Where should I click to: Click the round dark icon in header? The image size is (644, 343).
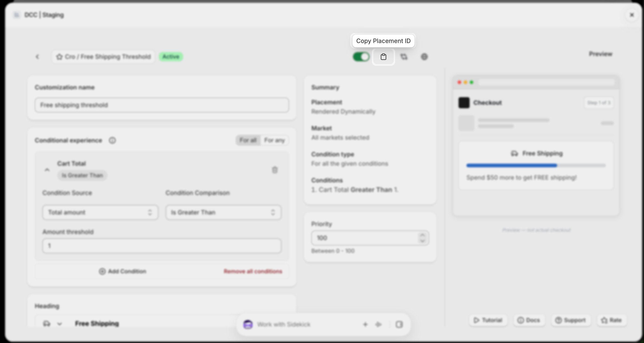pos(424,57)
